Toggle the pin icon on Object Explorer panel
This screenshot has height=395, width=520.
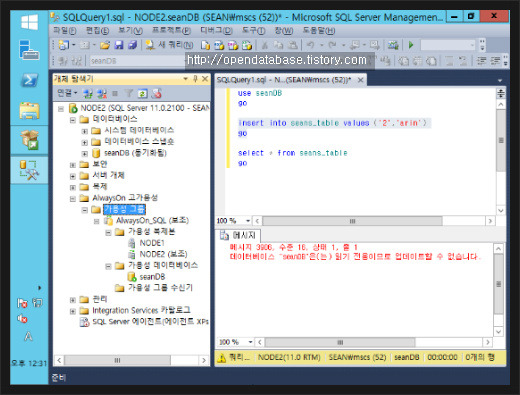pyautogui.click(x=195, y=79)
